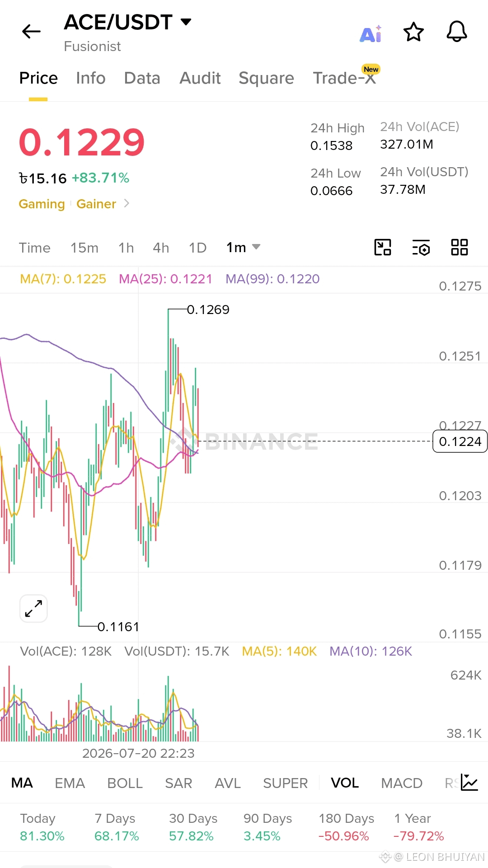This screenshot has height=868, width=488.
Task: Click the 7 Days 68.17% performance
Action: tap(117, 827)
